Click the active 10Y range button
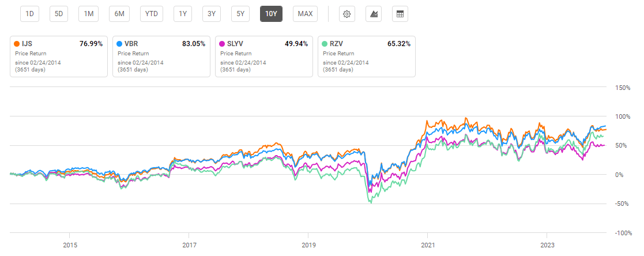 pos(271,14)
